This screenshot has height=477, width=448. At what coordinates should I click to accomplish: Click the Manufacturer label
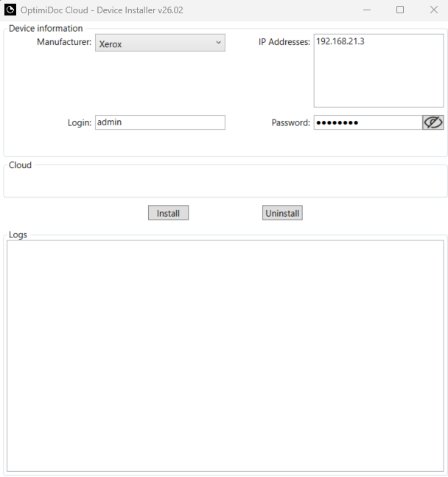[x=64, y=43]
